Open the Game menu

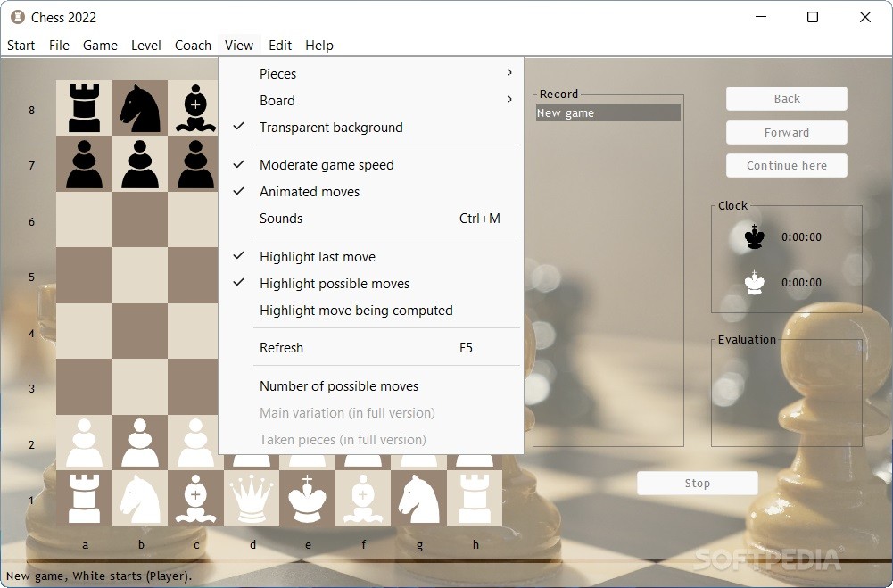click(x=100, y=45)
